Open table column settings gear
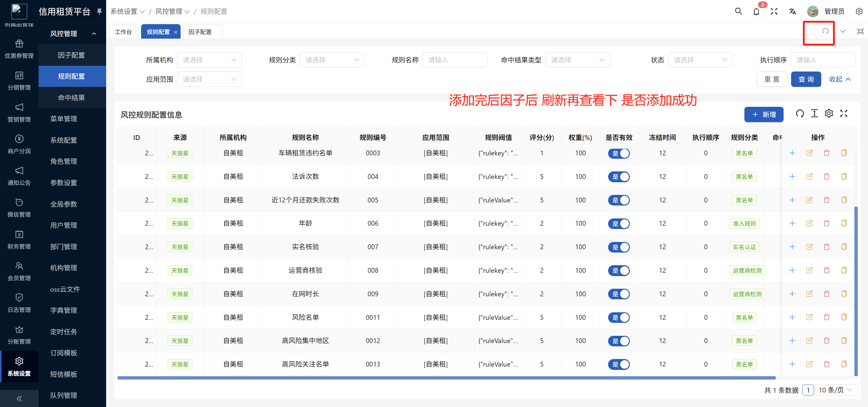This screenshot has height=407, width=868. tap(829, 114)
